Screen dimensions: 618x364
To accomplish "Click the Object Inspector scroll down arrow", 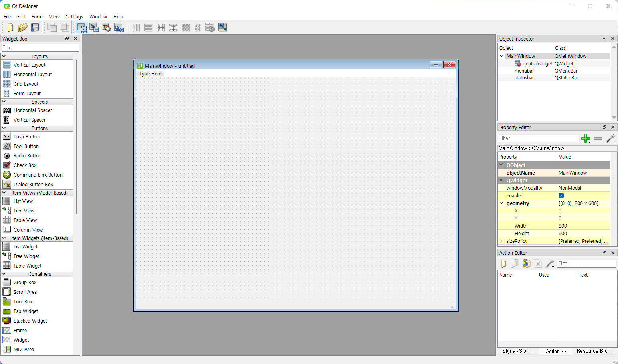I will click(614, 118).
